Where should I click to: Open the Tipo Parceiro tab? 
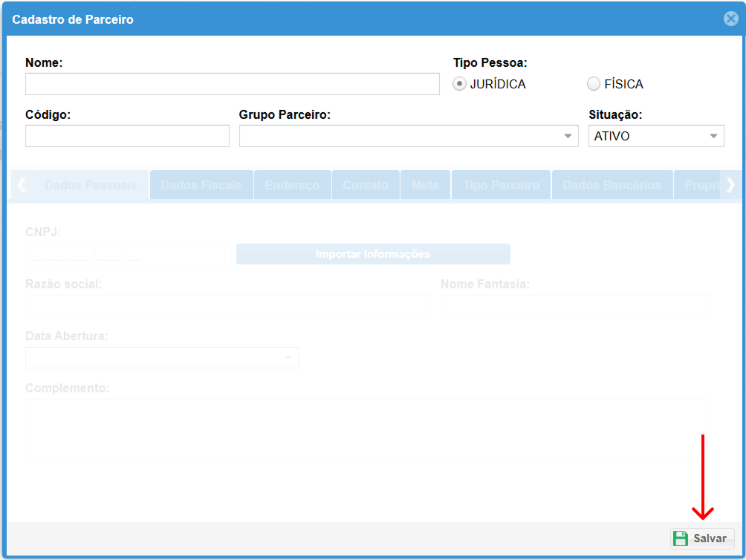[502, 185]
